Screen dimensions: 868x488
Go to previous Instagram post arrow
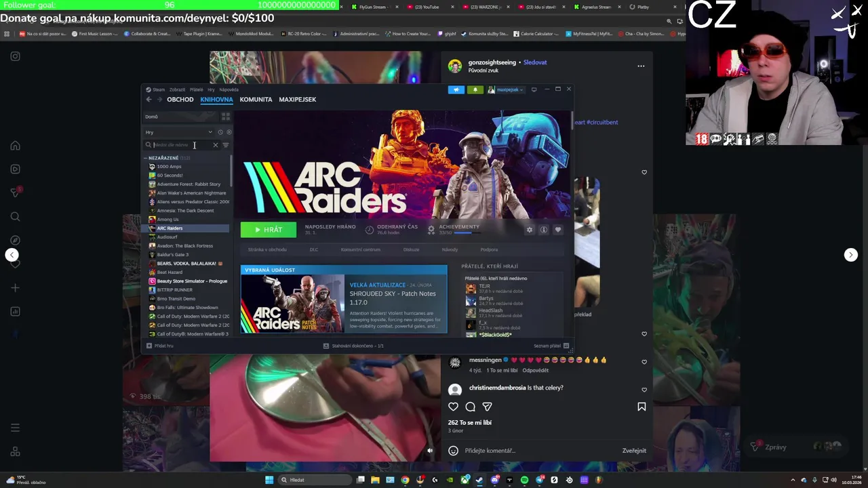[x=12, y=255]
